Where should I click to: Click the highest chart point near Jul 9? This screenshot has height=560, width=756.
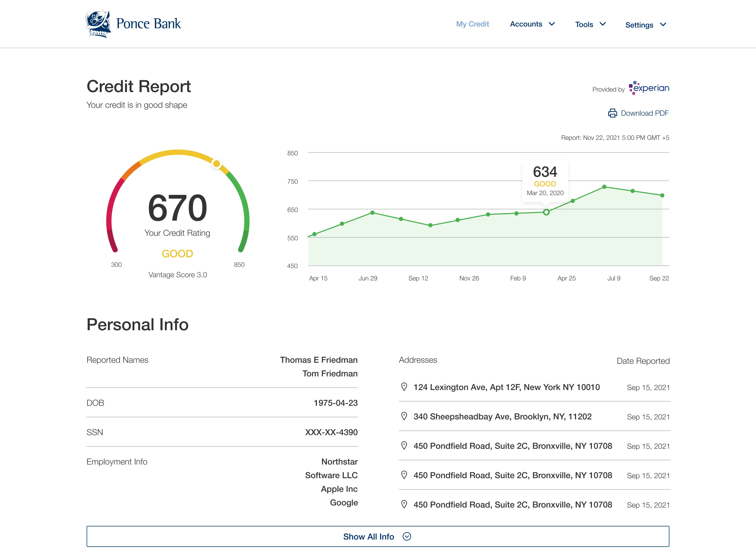point(604,187)
